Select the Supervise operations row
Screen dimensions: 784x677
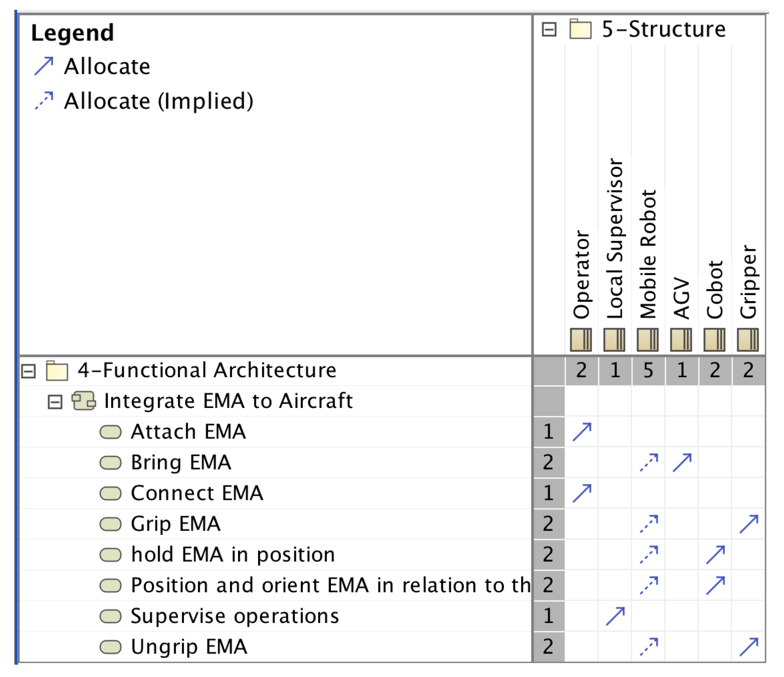click(235, 616)
